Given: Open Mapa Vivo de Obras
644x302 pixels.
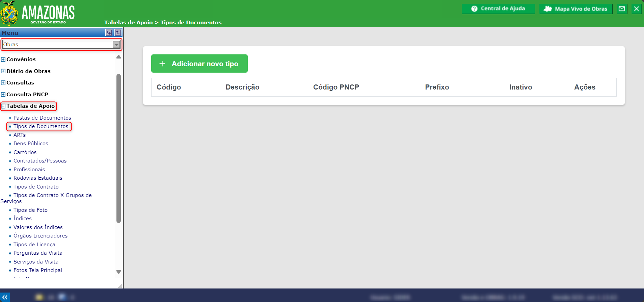Looking at the screenshot, I should point(576,9).
